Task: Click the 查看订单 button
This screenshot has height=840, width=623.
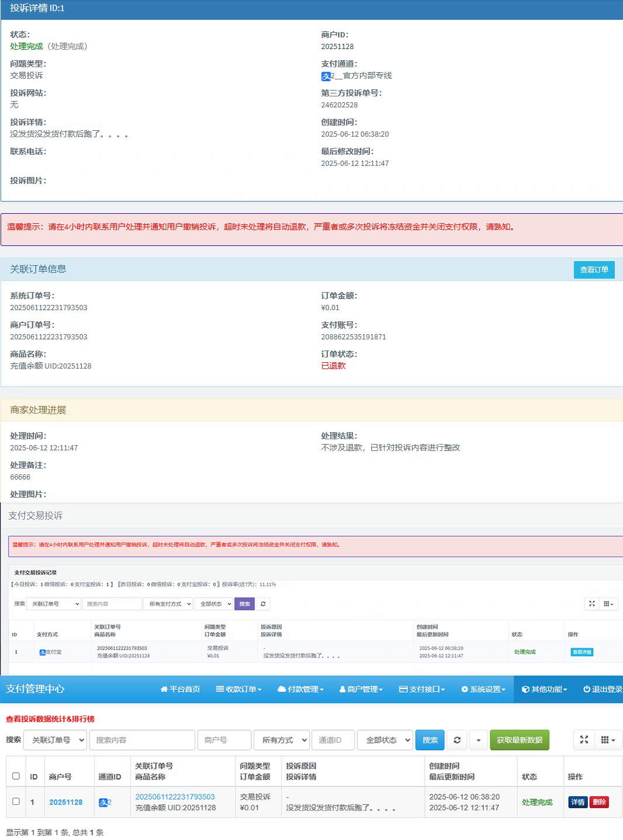Action: coord(595,270)
